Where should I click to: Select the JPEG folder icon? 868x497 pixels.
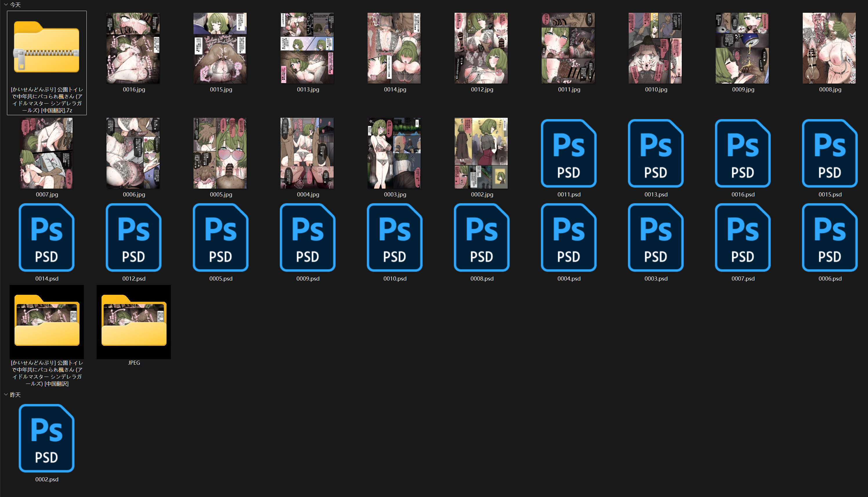pos(134,321)
